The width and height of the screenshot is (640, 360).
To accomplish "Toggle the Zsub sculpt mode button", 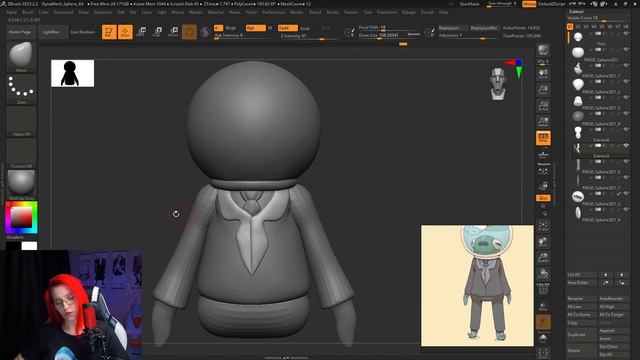I will pos(304,28).
